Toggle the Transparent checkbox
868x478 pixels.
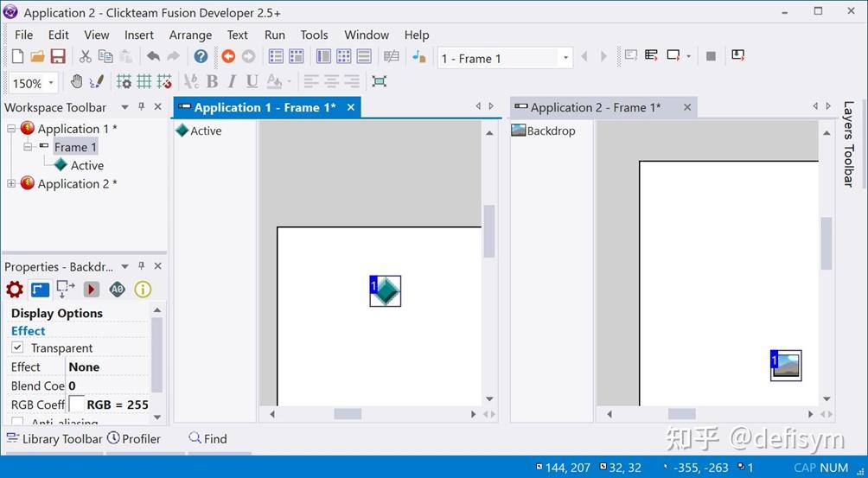(x=17, y=347)
